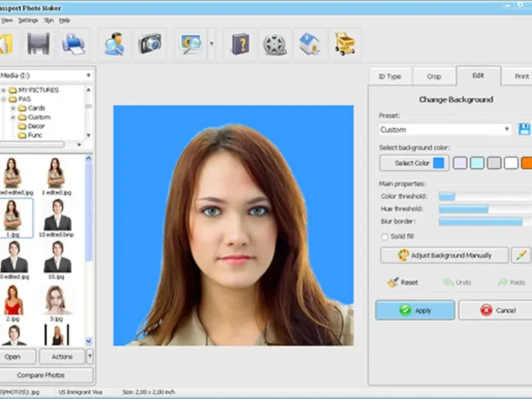Open the video tutorial film reel icon
The width and height of the screenshot is (532, 399).
(275, 44)
